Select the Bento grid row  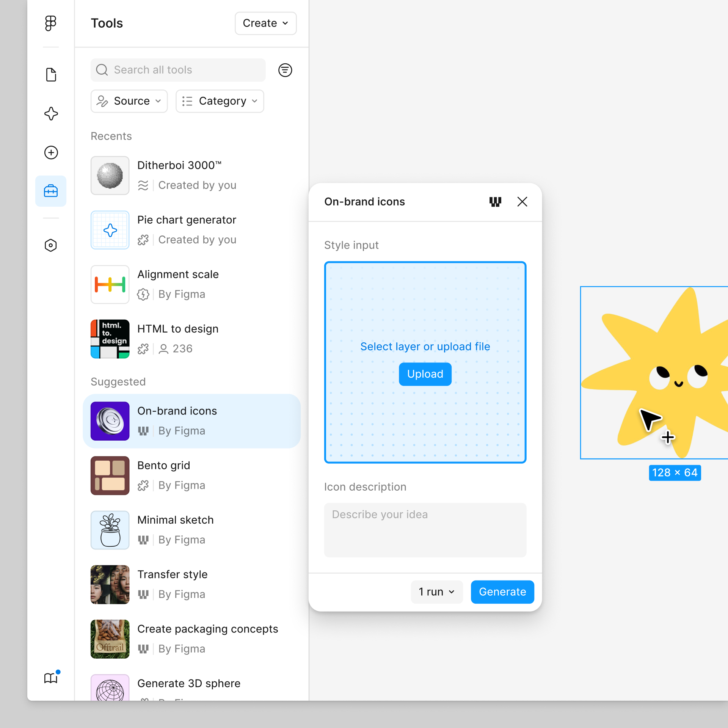pyautogui.click(x=191, y=475)
